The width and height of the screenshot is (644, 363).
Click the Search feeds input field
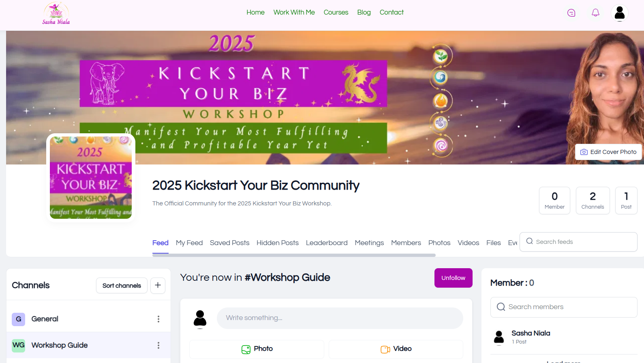[578, 242]
